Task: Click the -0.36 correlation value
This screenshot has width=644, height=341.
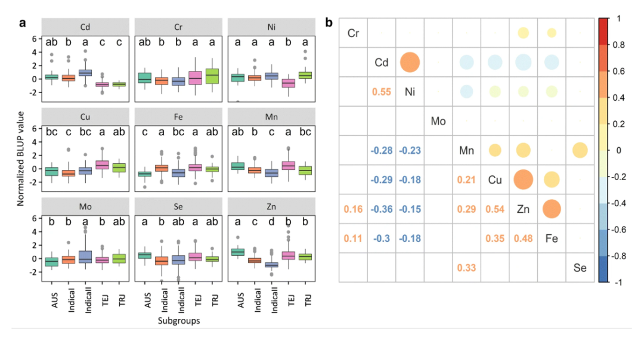Action: [x=381, y=209]
